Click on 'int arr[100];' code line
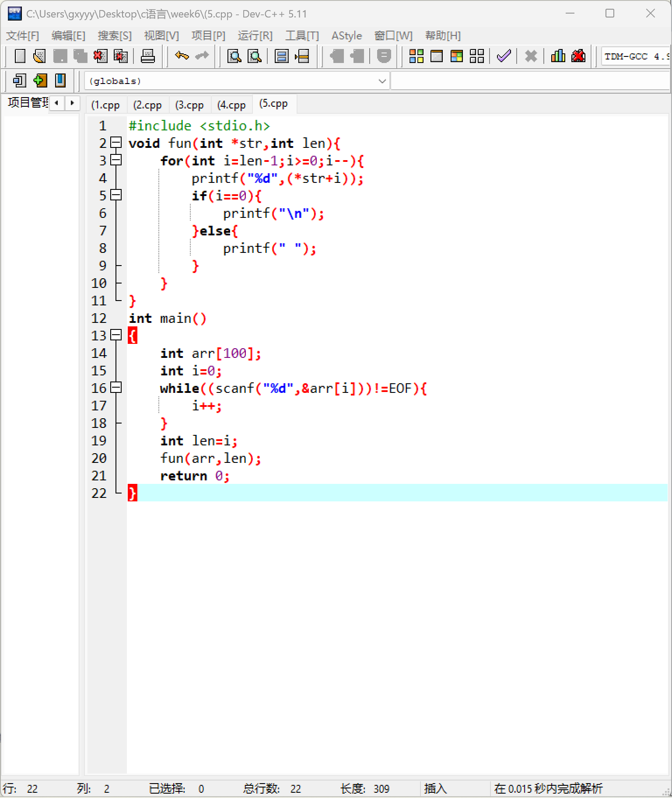672x798 pixels. 210,353
